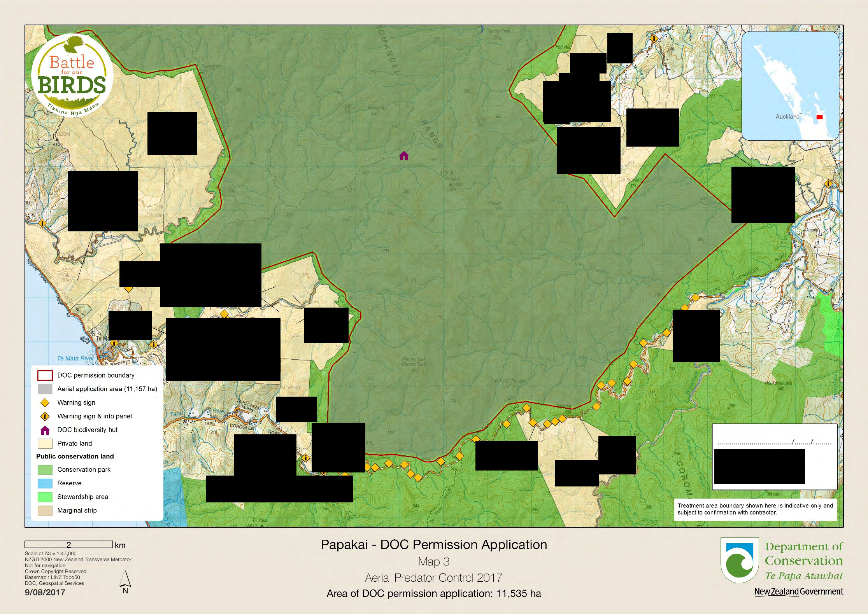Click the 'Two Mile Pinnacle' map label

[x=508, y=381]
